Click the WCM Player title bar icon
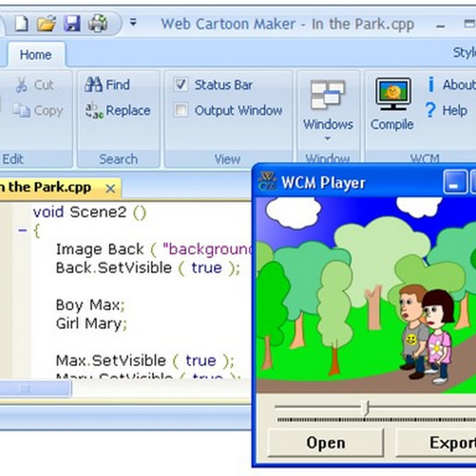The width and height of the screenshot is (476, 476). tap(267, 181)
